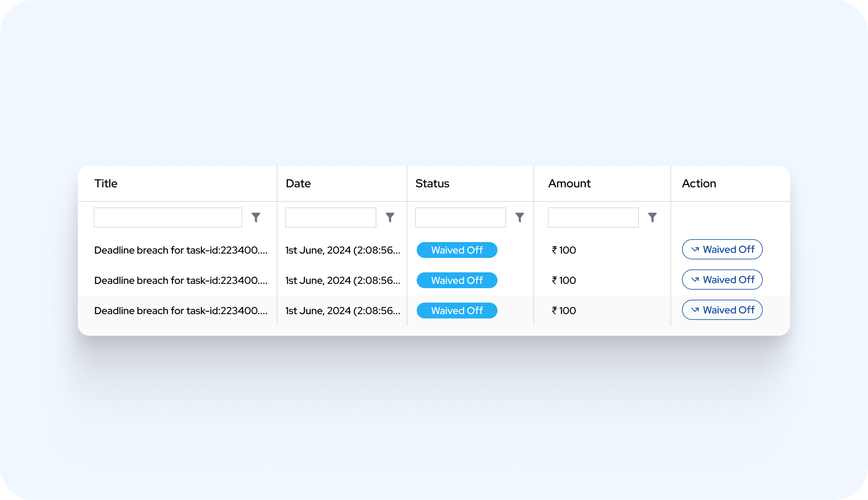Sort by the Title column header

[x=106, y=183]
